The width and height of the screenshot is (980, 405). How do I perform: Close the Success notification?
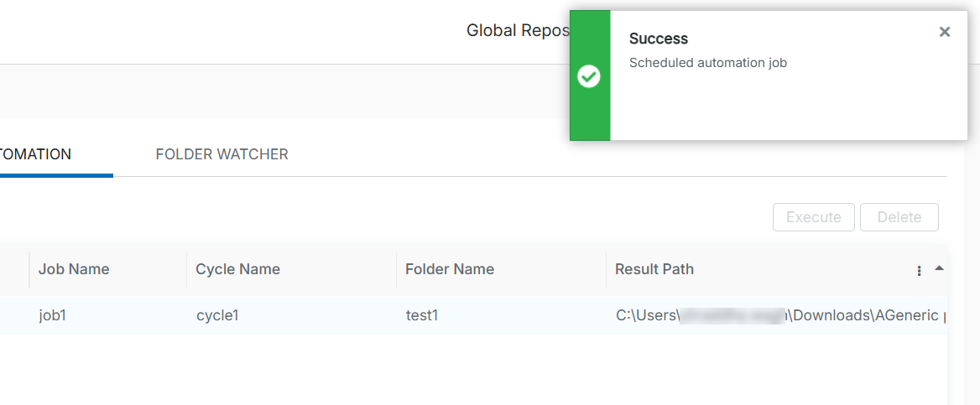click(x=945, y=32)
